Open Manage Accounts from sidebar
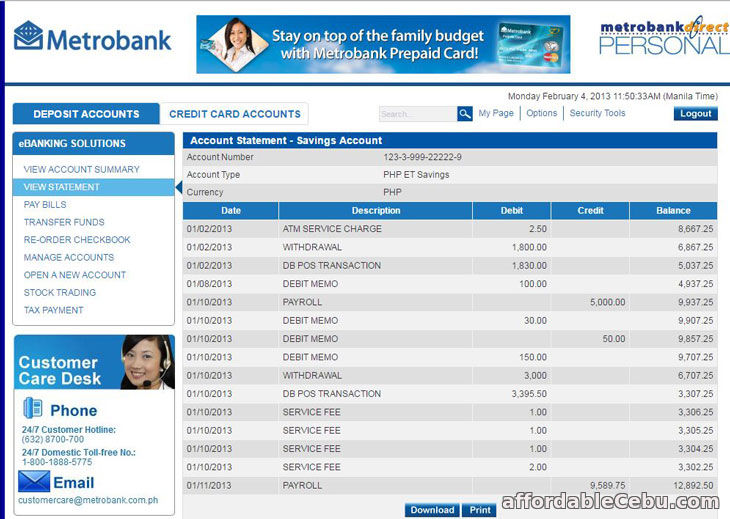The width and height of the screenshot is (730, 519). coord(69,257)
